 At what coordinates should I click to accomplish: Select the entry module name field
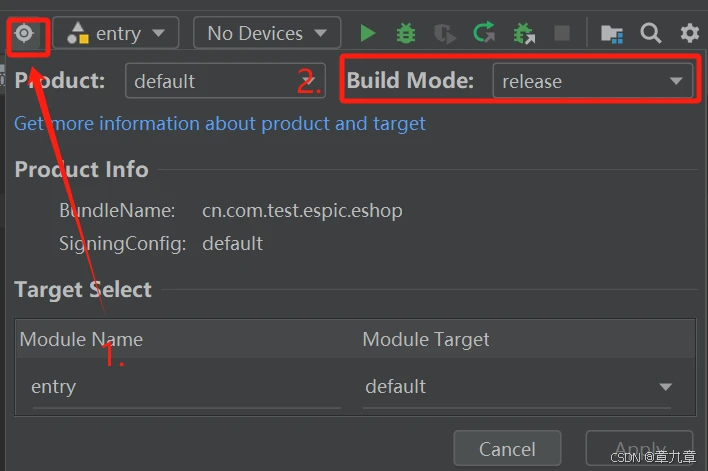186,387
